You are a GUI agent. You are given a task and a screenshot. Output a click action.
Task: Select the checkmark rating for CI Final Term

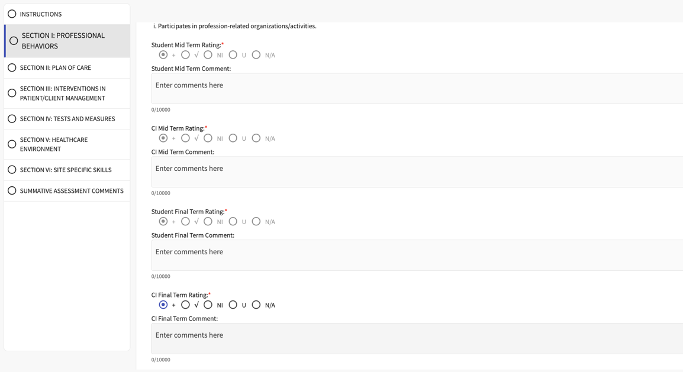pos(185,304)
